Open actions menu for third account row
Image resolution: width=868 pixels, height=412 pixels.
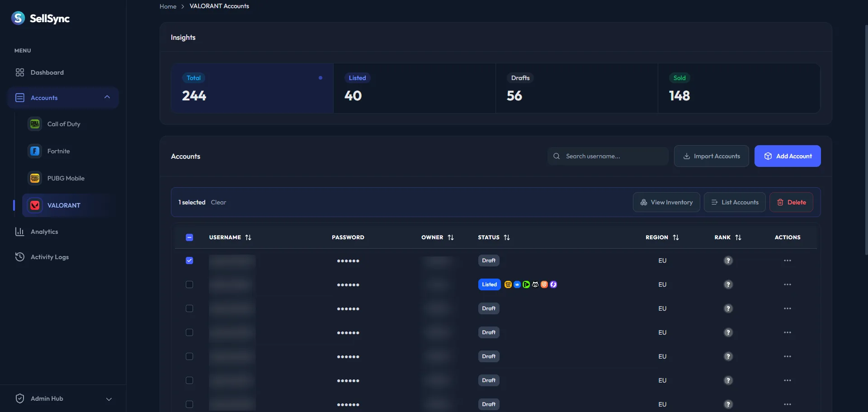[x=788, y=308]
